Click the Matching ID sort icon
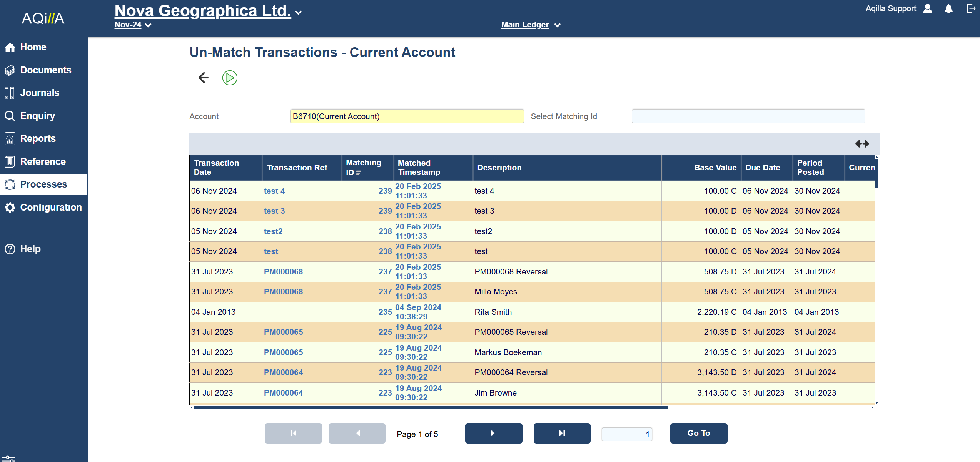 pos(359,173)
